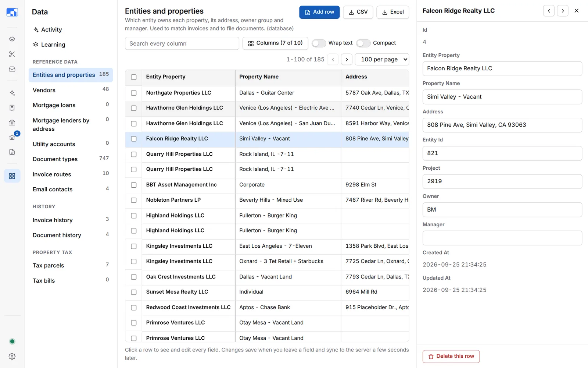Select the Aptos - Chase Bank cell

[x=288, y=307]
